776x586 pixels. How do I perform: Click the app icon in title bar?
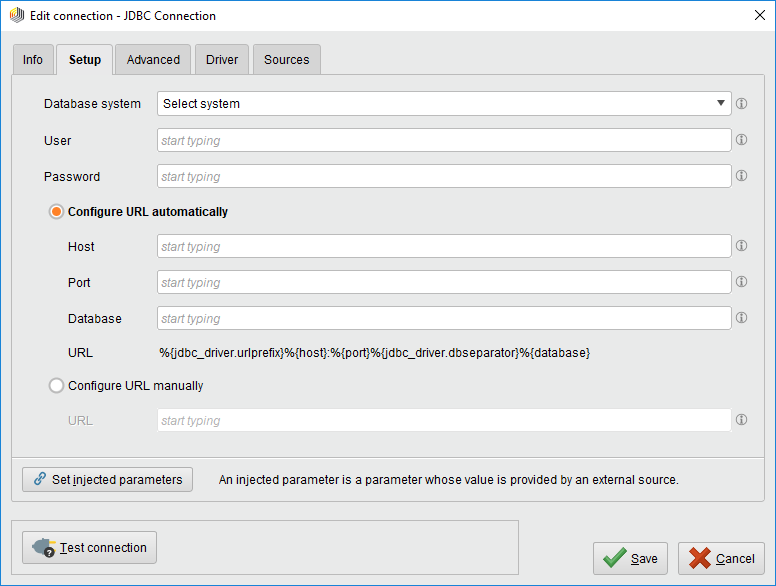click(16, 16)
